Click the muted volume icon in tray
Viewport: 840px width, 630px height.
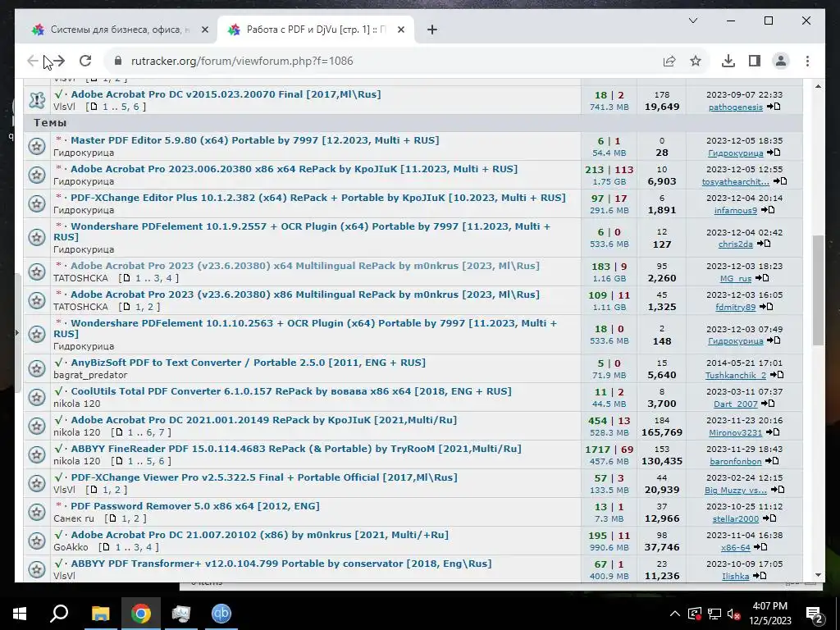click(734, 614)
